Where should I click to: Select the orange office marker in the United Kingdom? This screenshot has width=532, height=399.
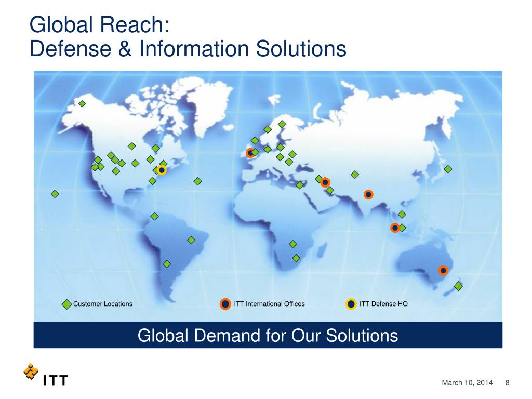pos(250,153)
